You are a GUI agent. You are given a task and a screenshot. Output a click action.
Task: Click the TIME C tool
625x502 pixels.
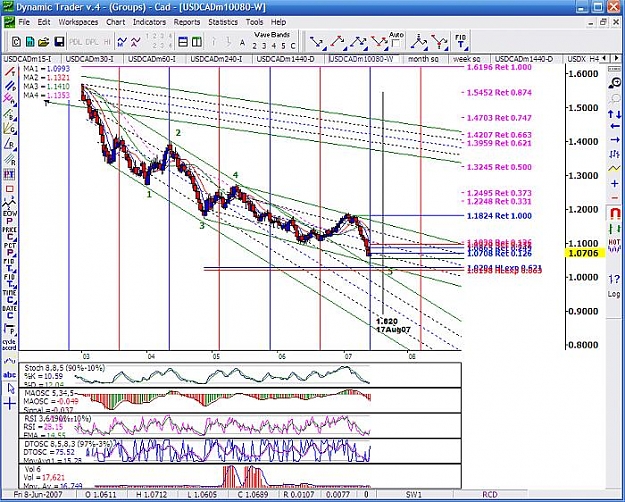(x=10, y=296)
